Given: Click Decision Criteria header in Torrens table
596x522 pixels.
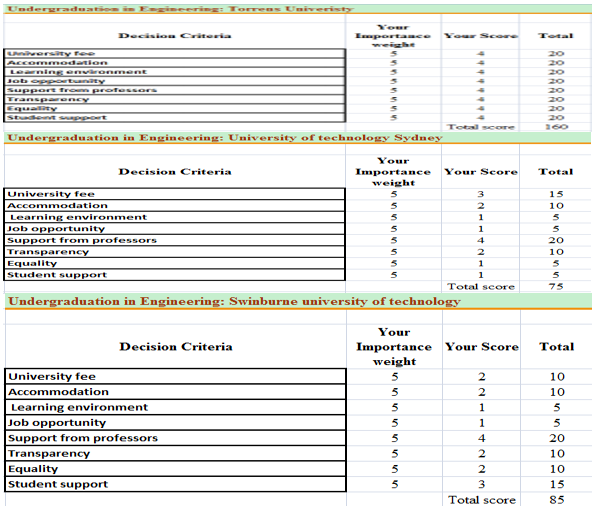Looking at the screenshot, I should point(175,36).
